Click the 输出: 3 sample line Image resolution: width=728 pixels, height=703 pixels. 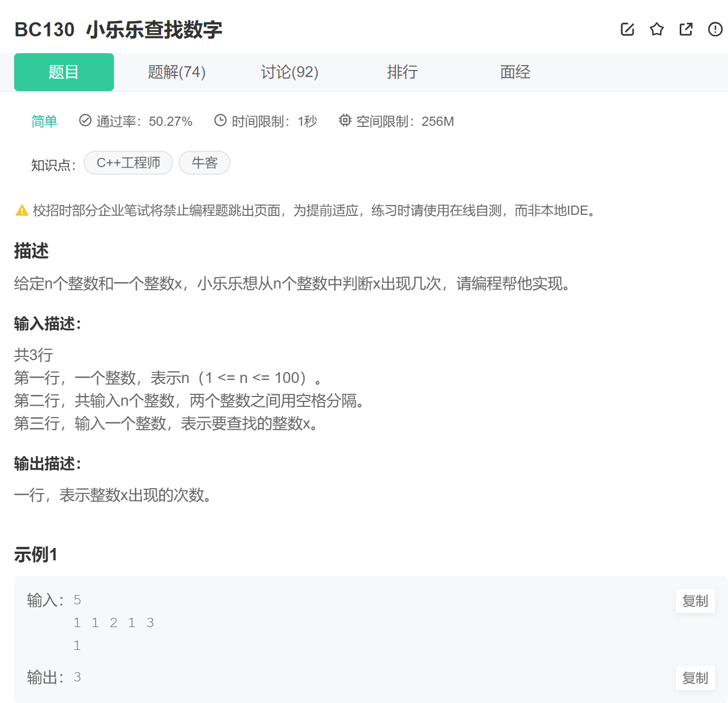[x=54, y=678]
